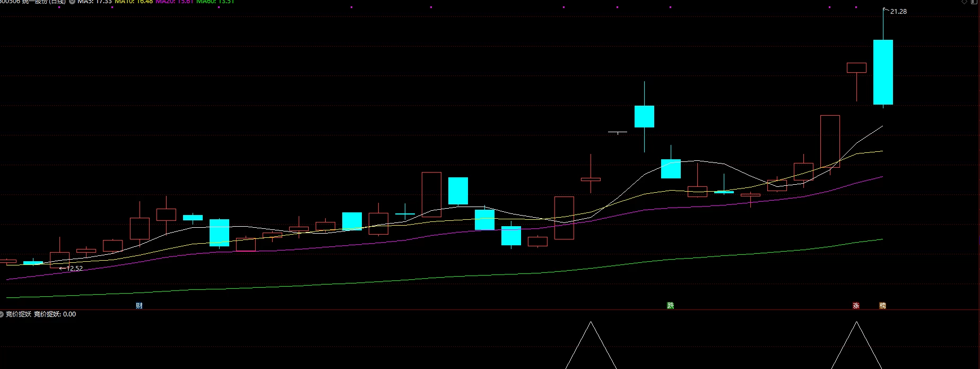The height and width of the screenshot is (369, 980).
Task: Select the 12.52 lowest price label
Action: [x=74, y=269]
